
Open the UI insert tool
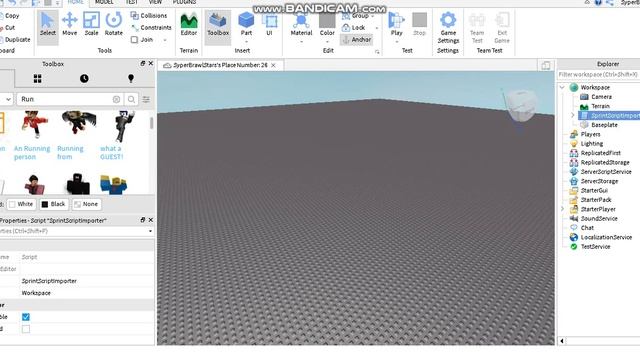[x=269, y=25]
